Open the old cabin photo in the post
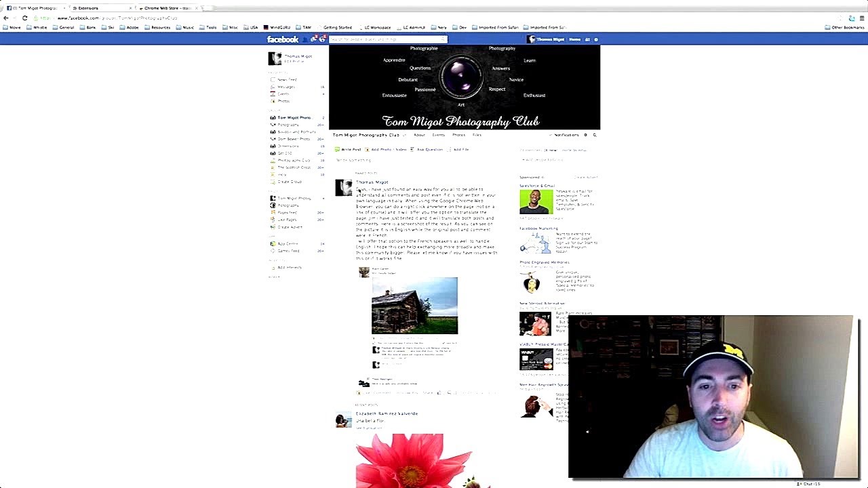Screen dimensions: 868x488 click(x=414, y=306)
